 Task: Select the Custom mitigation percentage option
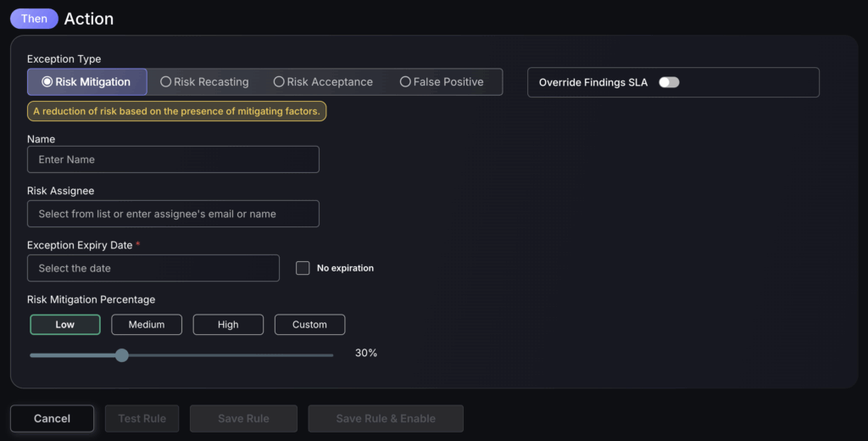(309, 325)
